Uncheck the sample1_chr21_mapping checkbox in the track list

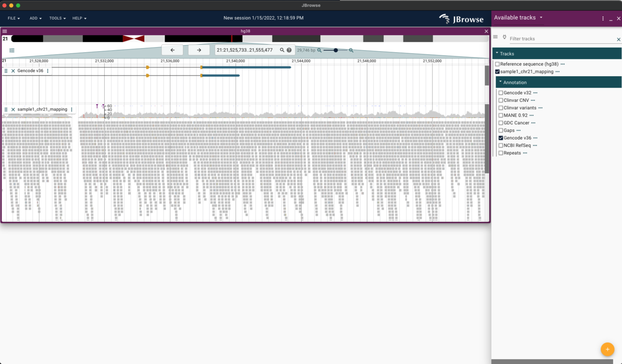point(498,72)
